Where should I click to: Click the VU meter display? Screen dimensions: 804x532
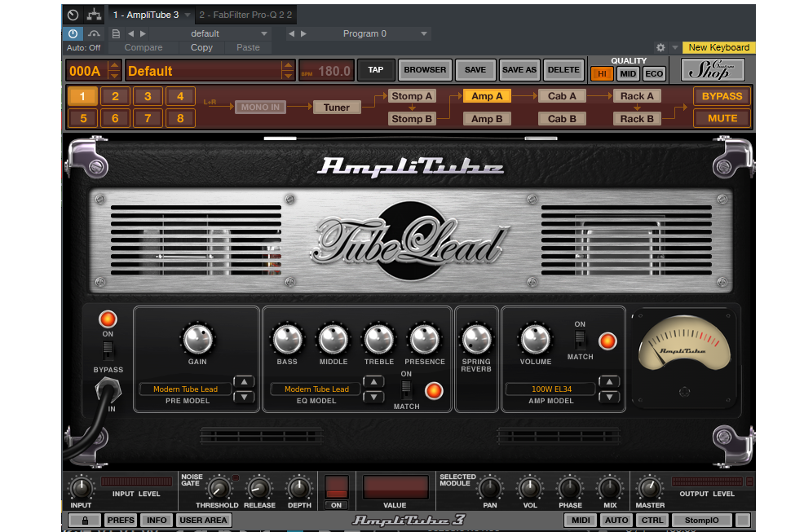(x=684, y=345)
